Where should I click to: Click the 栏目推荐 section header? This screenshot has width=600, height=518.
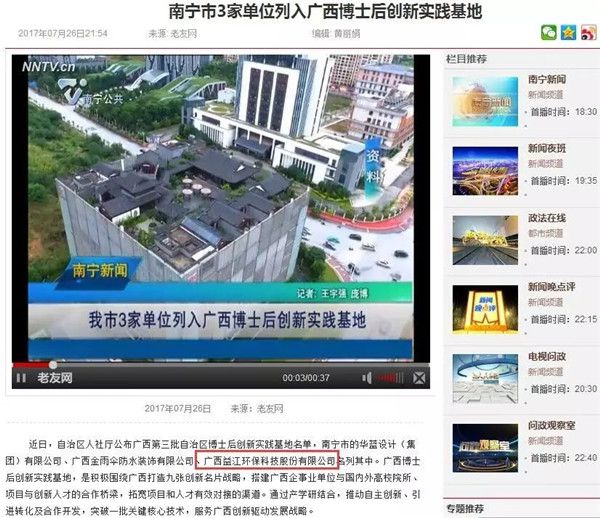click(468, 59)
